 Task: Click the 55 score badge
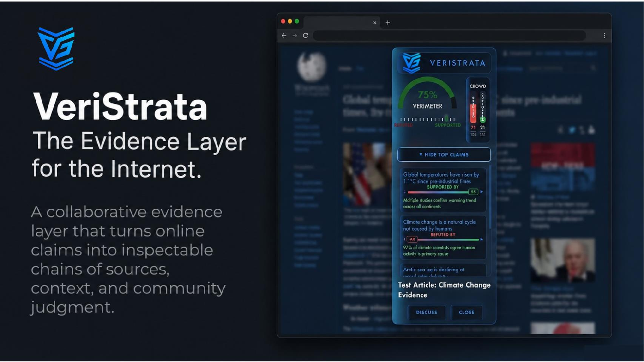tap(473, 192)
